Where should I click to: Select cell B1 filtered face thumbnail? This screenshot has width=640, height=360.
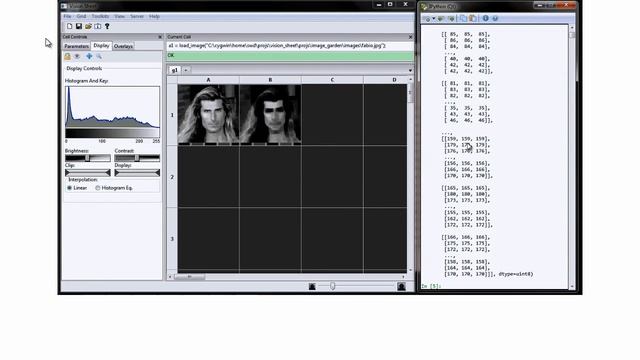pyautogui.click(x=271, y=114)
